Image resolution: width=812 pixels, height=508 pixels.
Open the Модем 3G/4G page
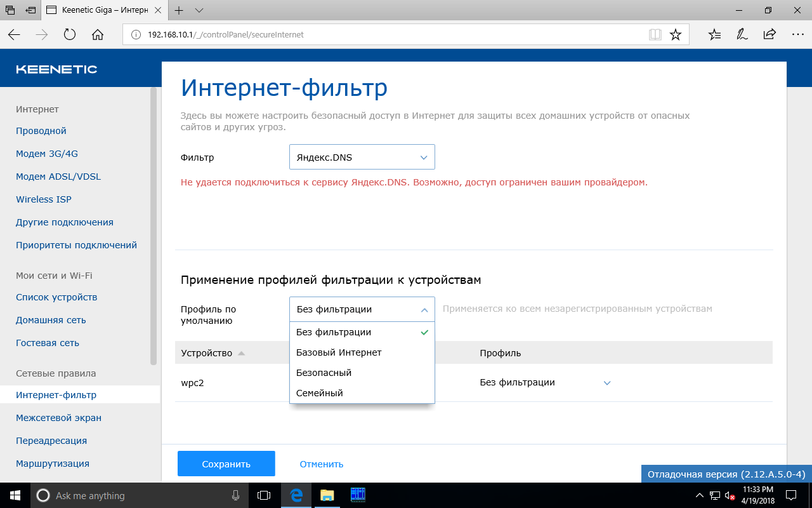(47, 154)
